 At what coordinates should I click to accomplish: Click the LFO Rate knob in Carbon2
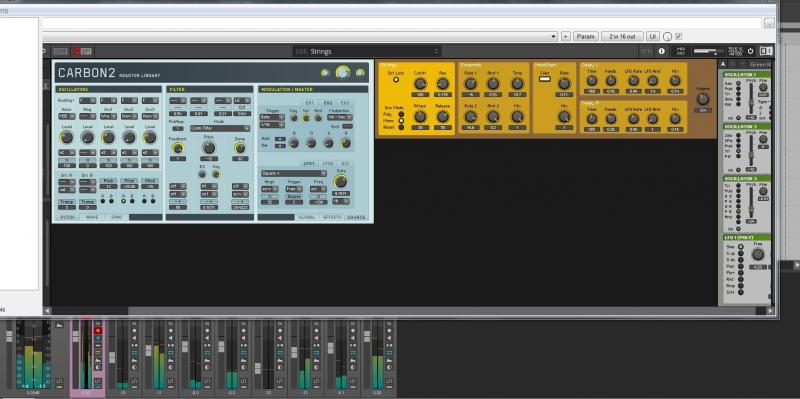coord(340,182)
